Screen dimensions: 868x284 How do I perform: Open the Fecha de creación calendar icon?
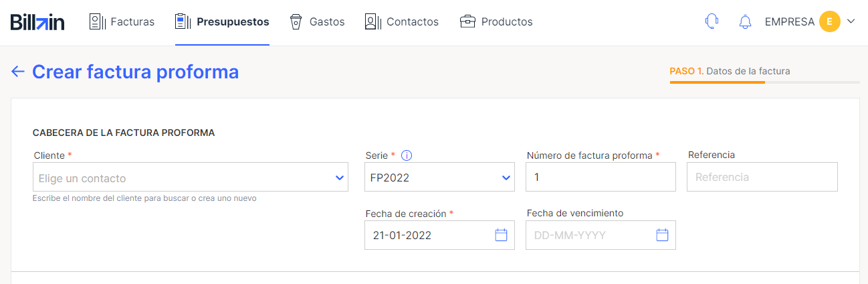pos(501,235)
